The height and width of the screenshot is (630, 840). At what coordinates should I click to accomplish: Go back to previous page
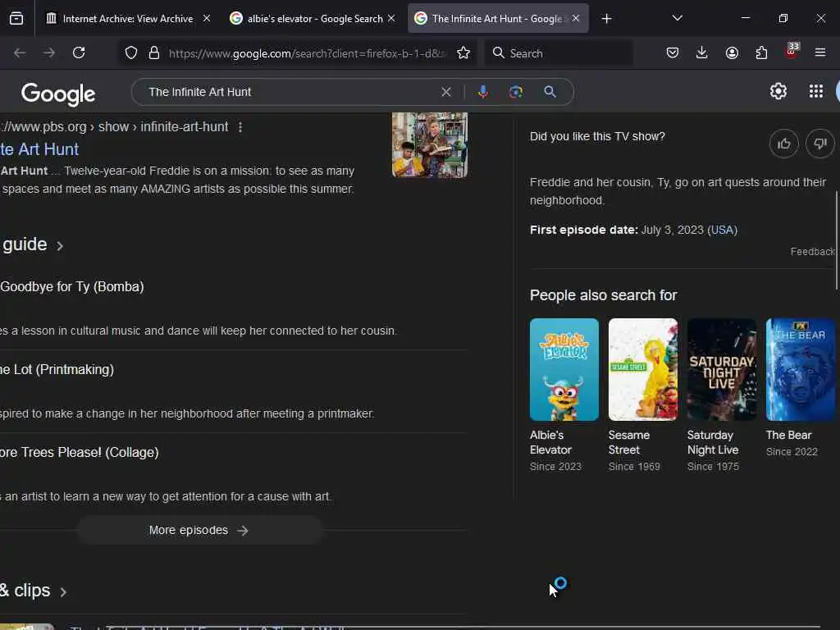point(20,53)
